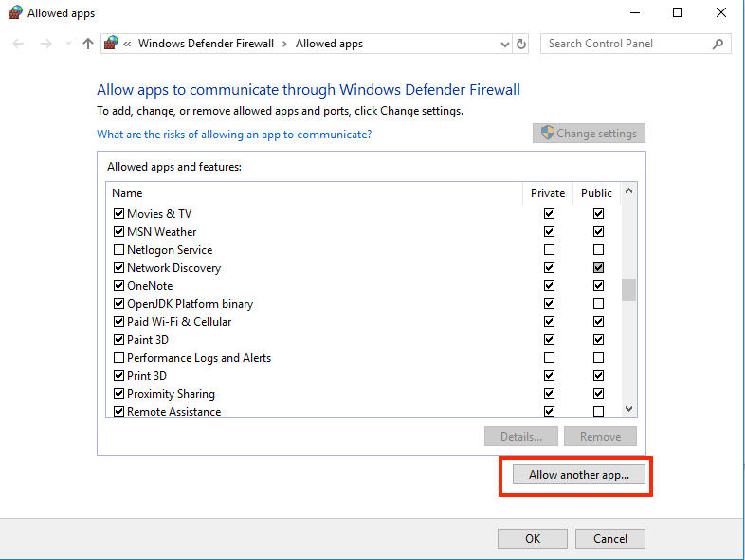Click the Change settings button
This screenshot has height=560, width=745.
(x=589, y=134)
